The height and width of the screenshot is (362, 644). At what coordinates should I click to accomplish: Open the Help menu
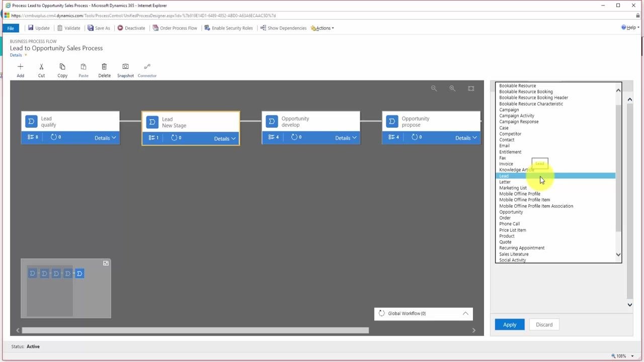[x=630, y=28]
